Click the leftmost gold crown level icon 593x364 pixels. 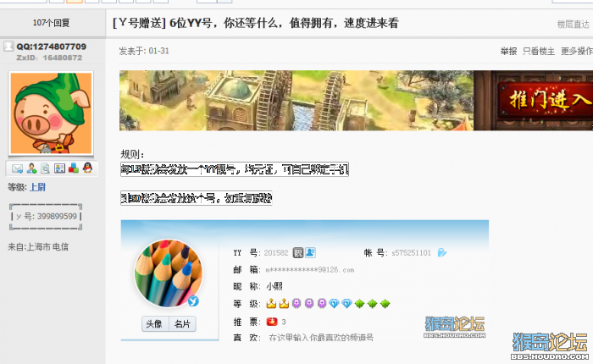271,304
